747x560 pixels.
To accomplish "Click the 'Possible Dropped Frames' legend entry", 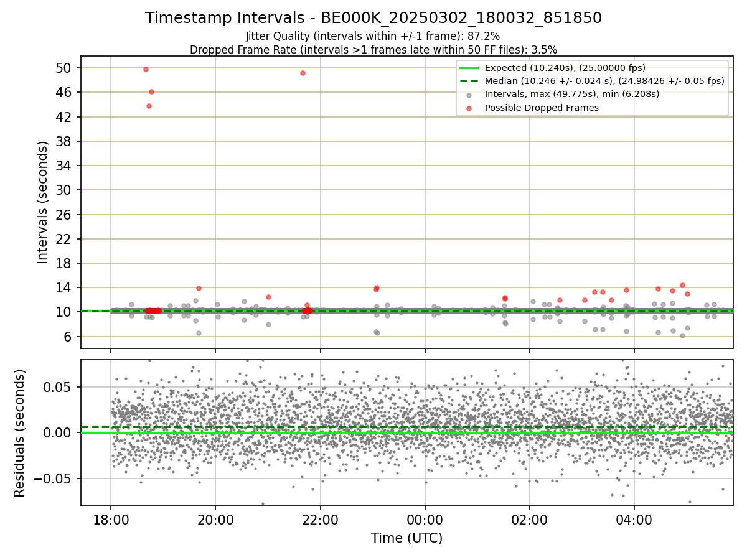I will coord(542,108).
